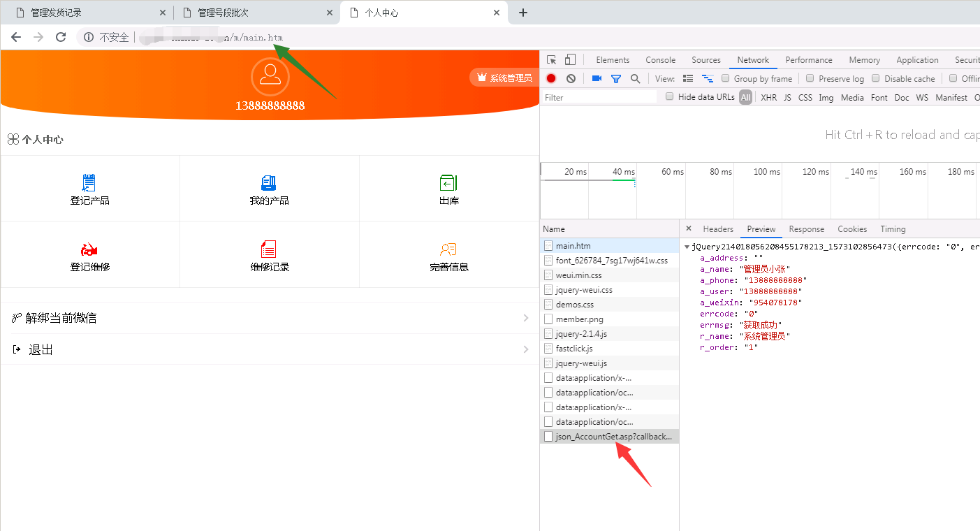This screenshot has width=980, height=531.
Task: Close the 个人中心 tab
Action: (x=497, y=13)
